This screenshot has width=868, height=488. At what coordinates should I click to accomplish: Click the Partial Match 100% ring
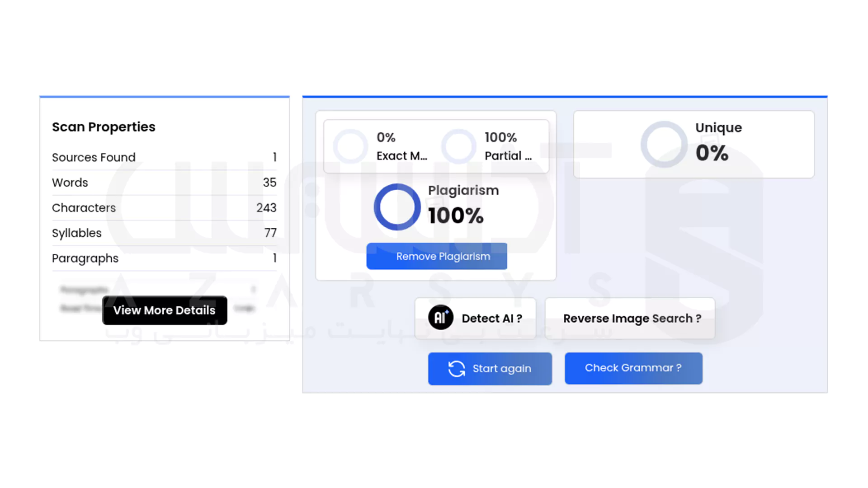coord(458,146)
